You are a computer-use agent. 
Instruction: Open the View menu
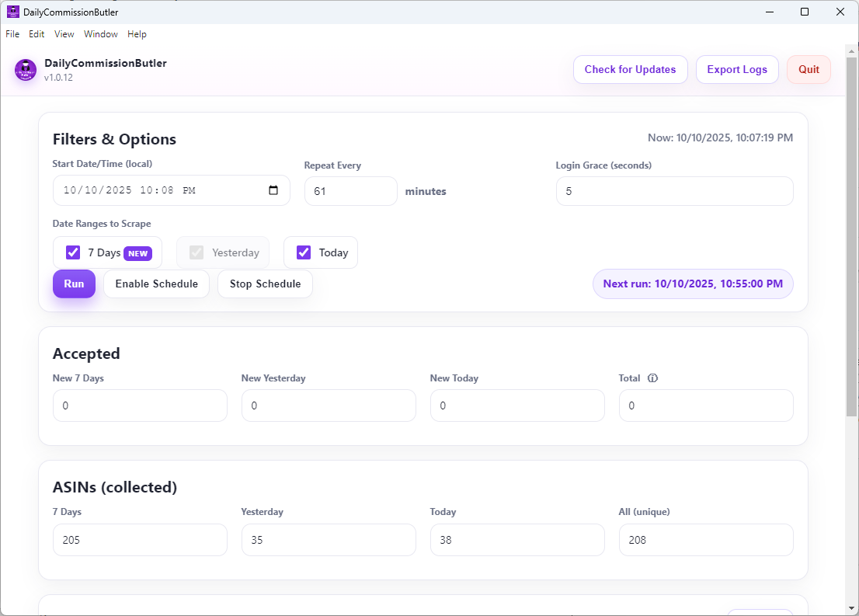coord(64,34)
